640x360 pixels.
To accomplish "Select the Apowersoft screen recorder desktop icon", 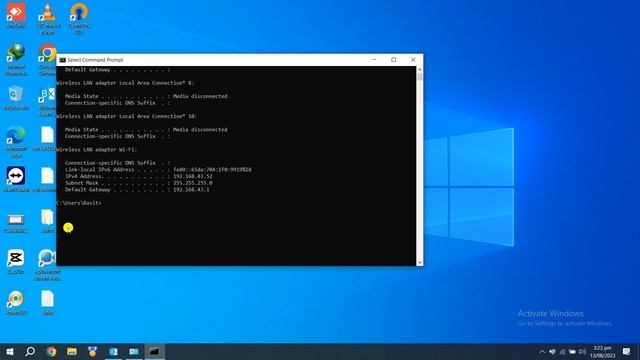I will (x=48, y=264).
